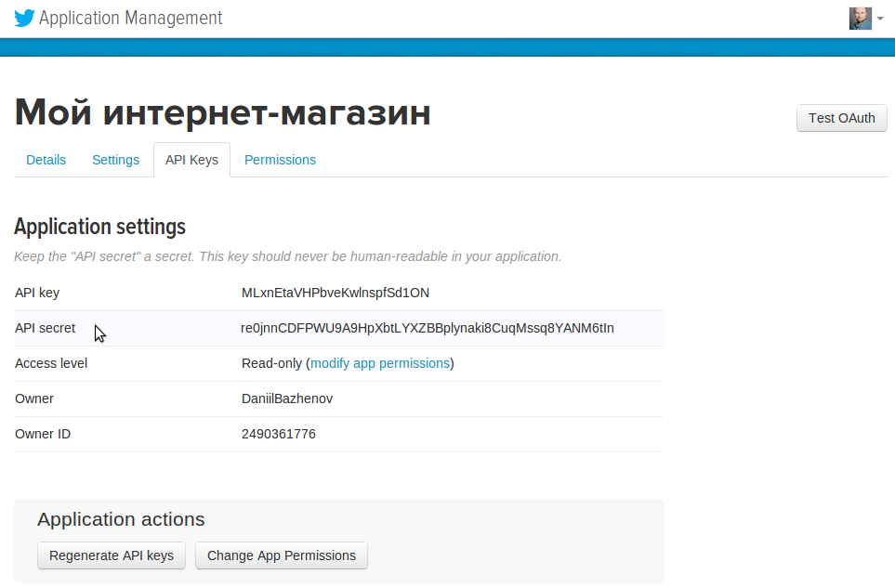
Task: Click the owner name DaniilBazhenov
Action: pyautogui.click(x=287, y=399)
